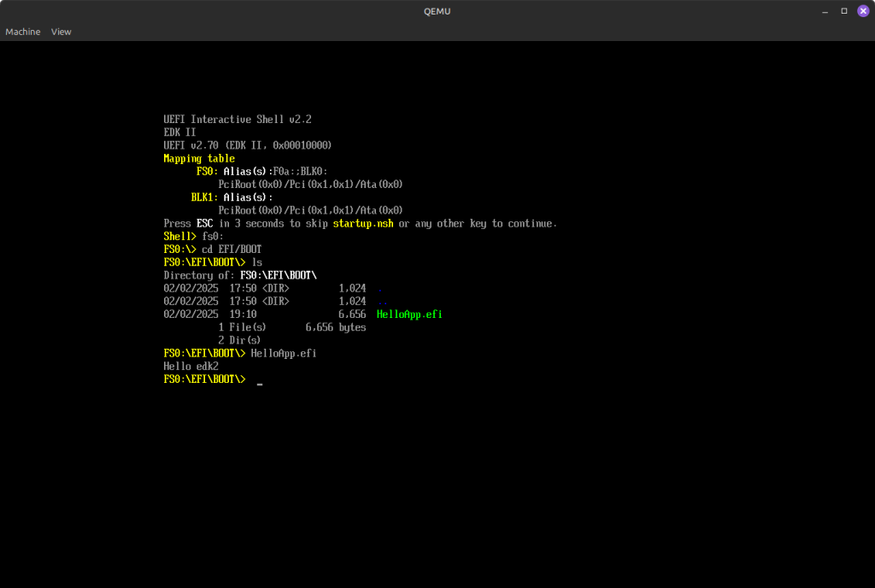Screen dimensions: 875x588
Task: Open the Machine menu
Action: tap(23, 32)
